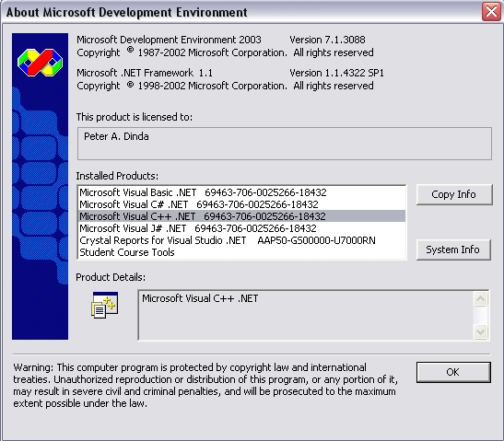Select the Microsoft Visual C# .NET entry
Viewport: 504px width, 441px height.
[241, 204]
